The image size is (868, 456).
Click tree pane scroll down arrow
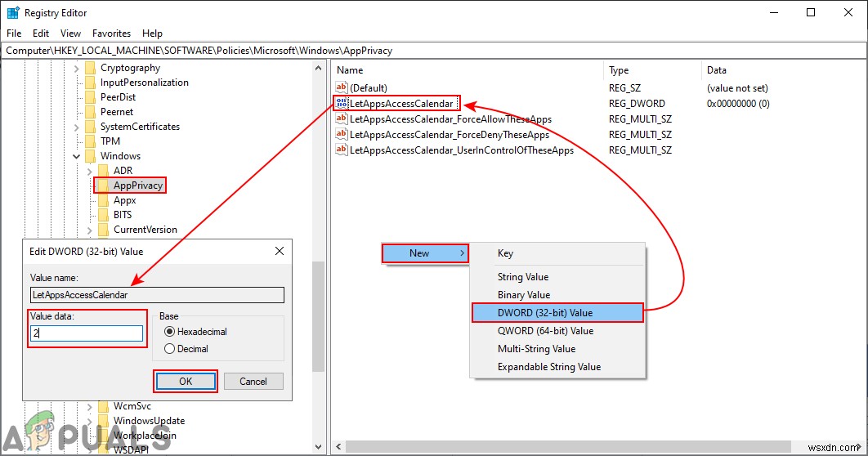point(318,446)
